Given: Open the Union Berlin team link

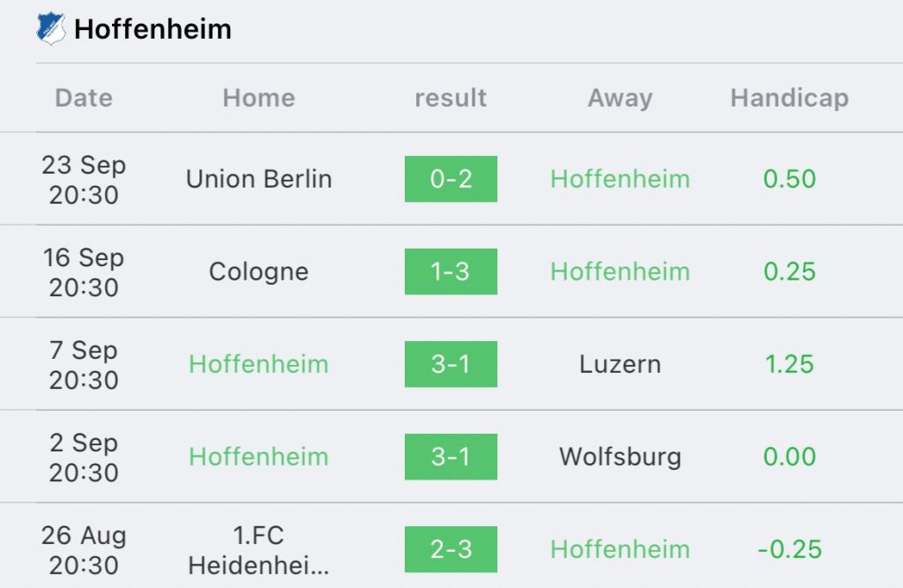Looking at the screenshot, I should tap(258, 179).
